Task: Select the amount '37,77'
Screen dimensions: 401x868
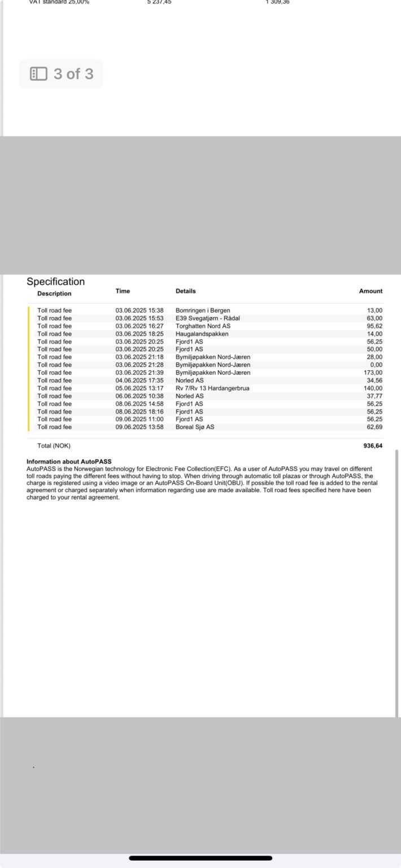Action: pyautogui.click(x=374, y=396)
